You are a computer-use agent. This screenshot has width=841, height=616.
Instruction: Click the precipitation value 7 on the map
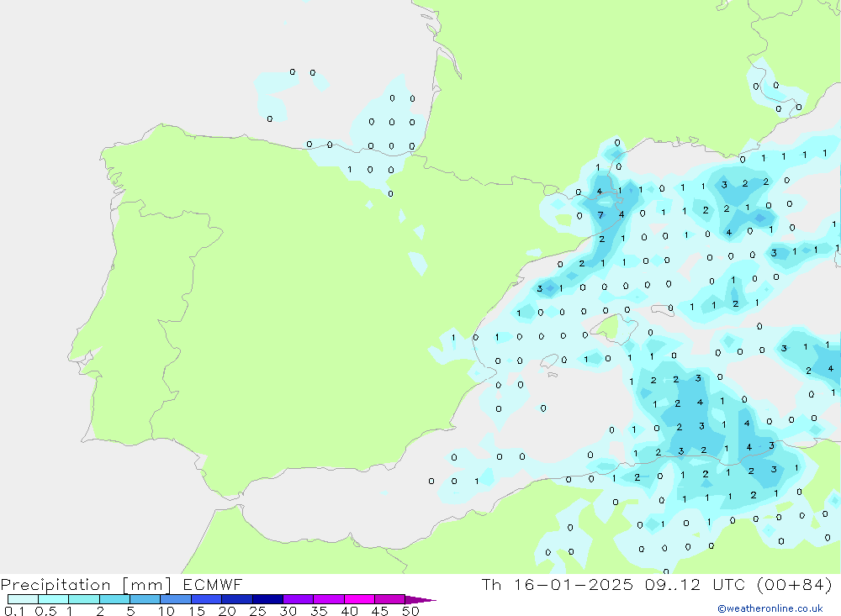[x=600, y=215]
